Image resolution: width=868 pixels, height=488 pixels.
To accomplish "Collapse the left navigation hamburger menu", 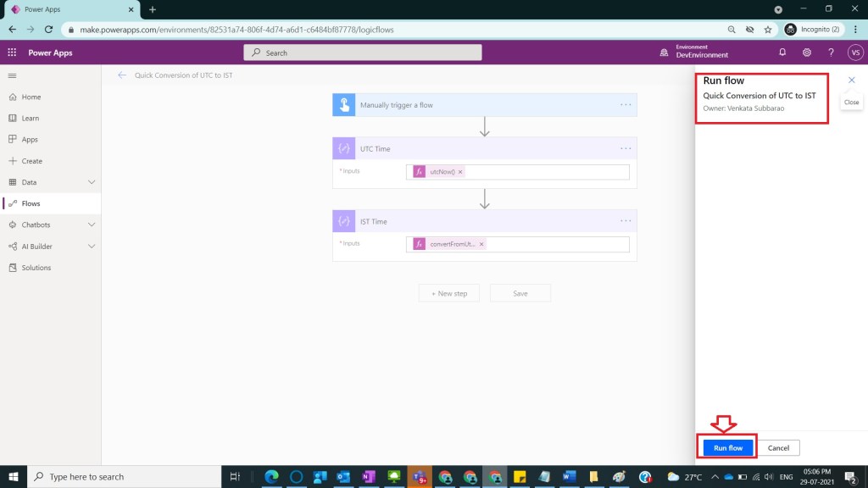I will 12,75.
